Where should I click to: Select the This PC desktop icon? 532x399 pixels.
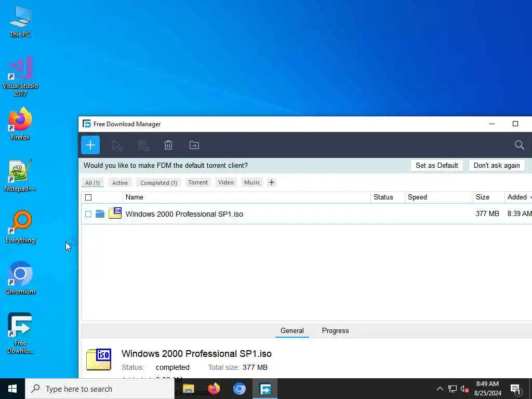coord(20,22)
